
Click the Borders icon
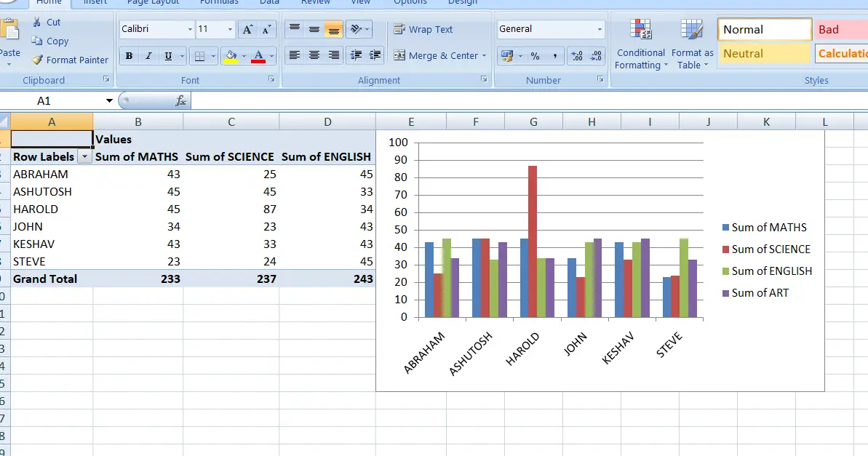(200, 56)
